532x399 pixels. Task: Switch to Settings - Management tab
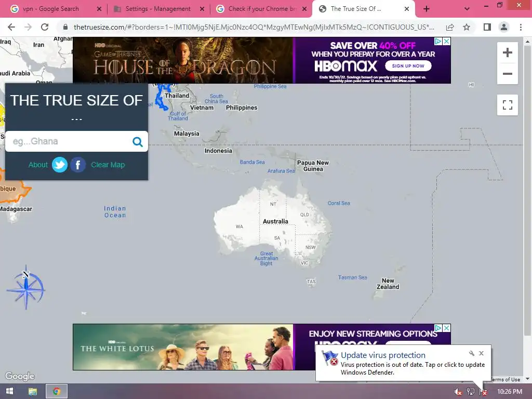[x=158, y=9]
